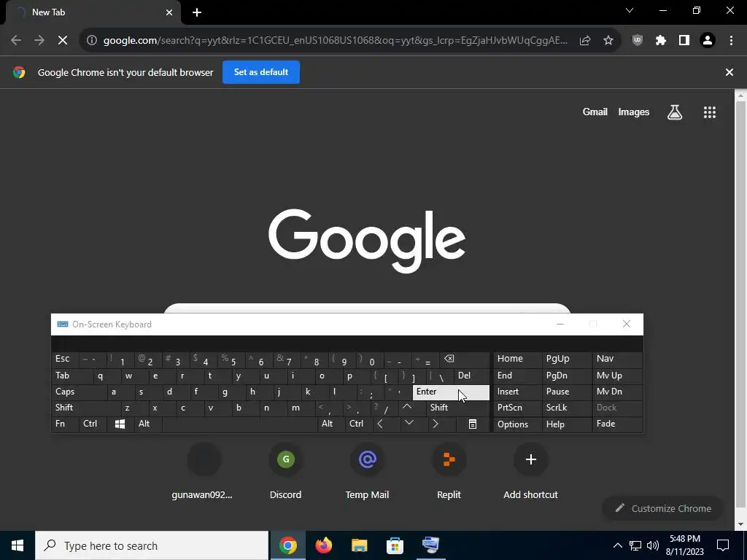Open Gmail link
The height and width of the screenshot is (560, 747).
pos(595,112)
